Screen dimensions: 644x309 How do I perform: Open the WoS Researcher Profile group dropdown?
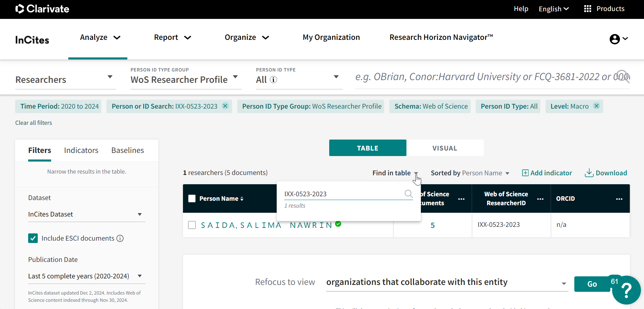click(186, 79)
